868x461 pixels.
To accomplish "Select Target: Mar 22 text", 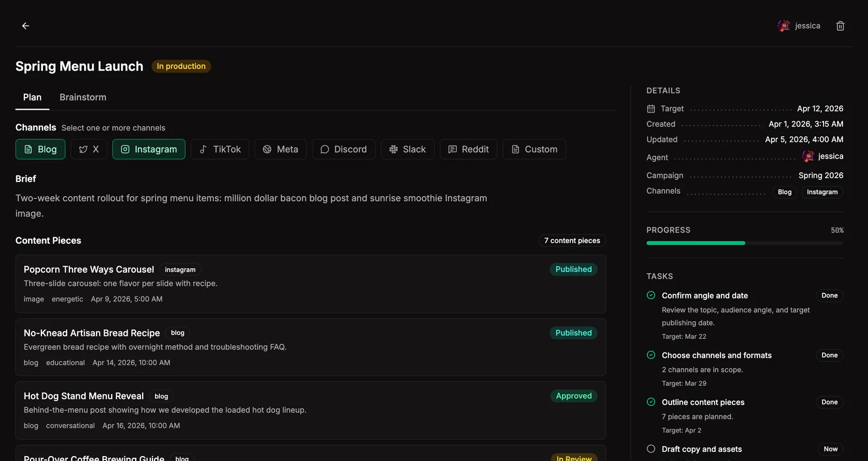I will (684, 337).
